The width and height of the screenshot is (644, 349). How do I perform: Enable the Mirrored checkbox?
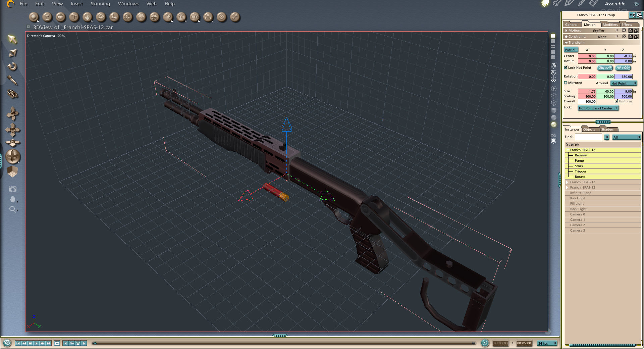pyautogui.click(x=566, y=83)
